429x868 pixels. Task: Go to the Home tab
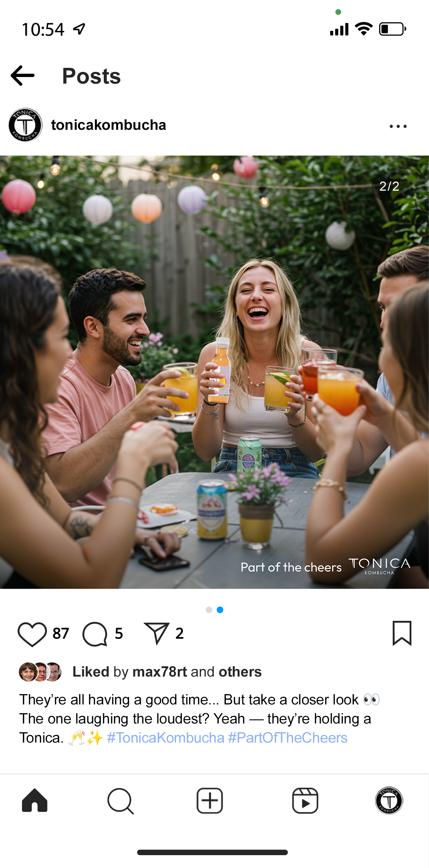click(35, 800)
